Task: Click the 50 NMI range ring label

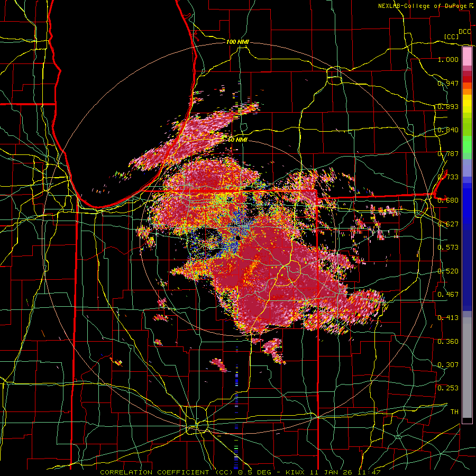Action: tap(237, 140)
